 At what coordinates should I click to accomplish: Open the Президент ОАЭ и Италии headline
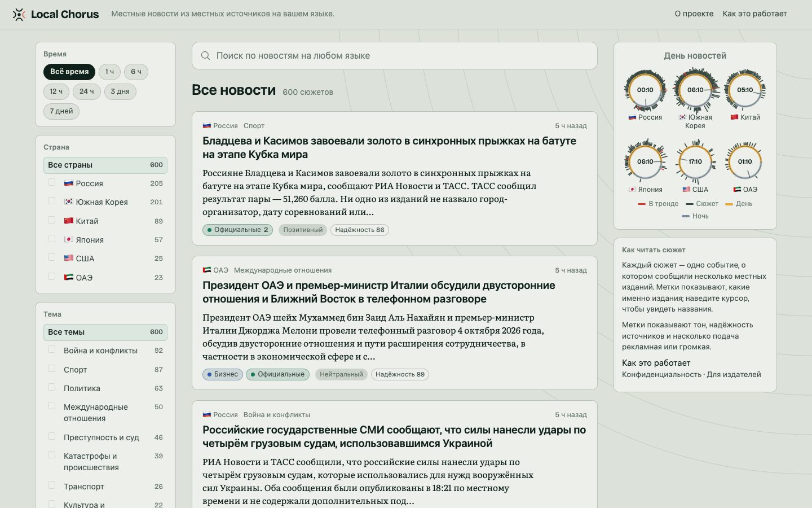click(x=379, y=292)
